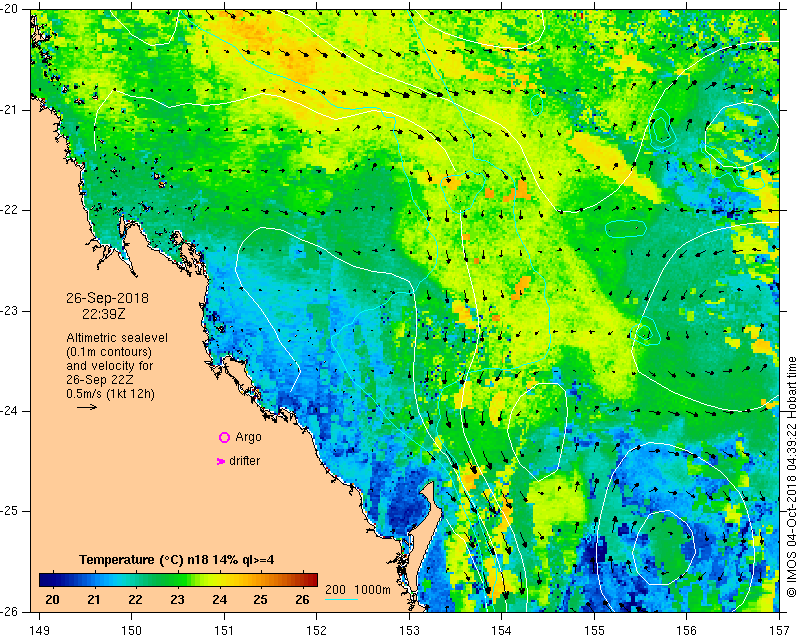Click latitude axis label '-25'
This screenshot has height=640, width=800.
[9, 511]
